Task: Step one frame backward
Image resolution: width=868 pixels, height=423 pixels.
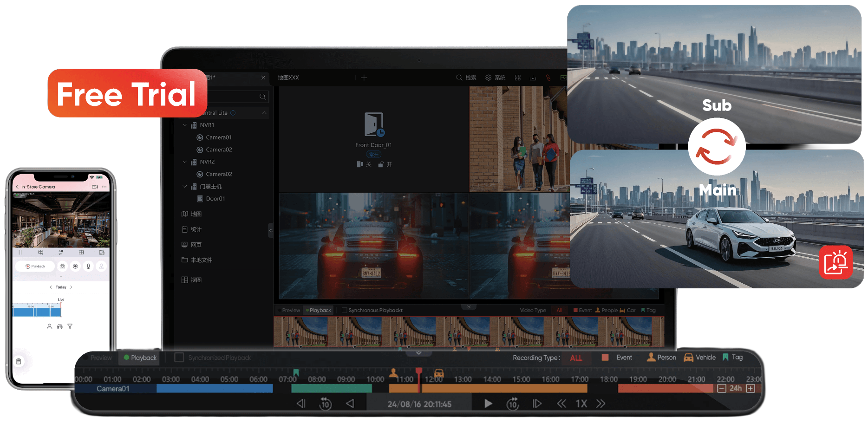Action: click(x=301, y=403)
